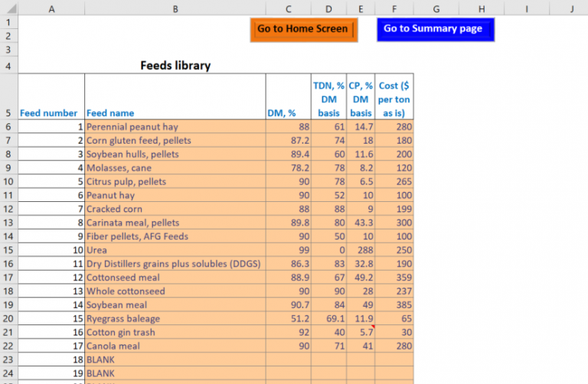588x384 pixels.
Task: Click the Go to Home Screen button
Action: [x=302, y=29]
